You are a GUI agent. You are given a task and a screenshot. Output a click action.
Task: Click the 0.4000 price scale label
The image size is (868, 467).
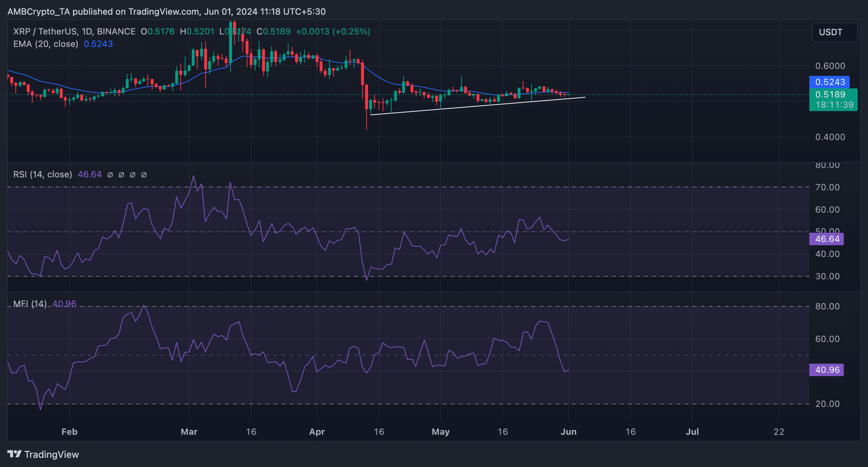click(830, 137)
